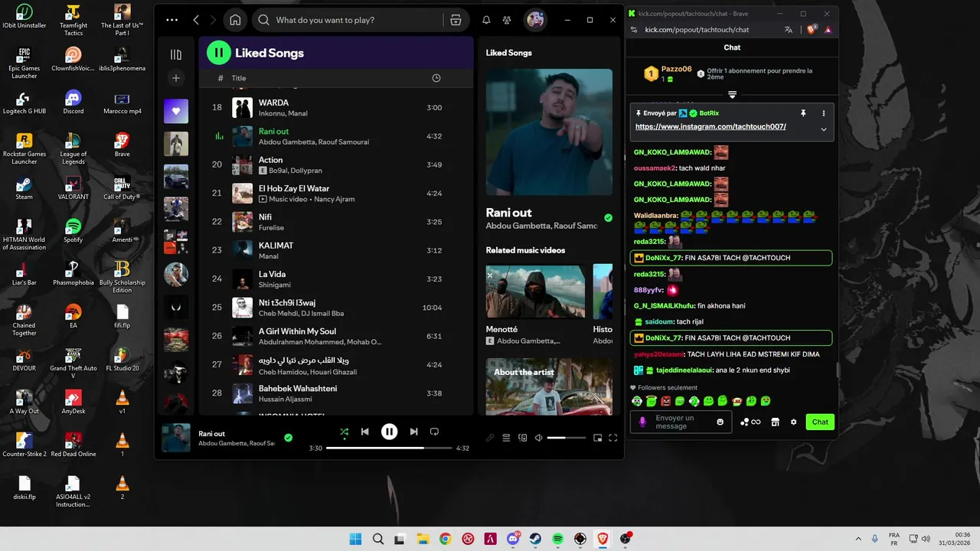The image size is (980, 551).
Task: Toggle liked checkmark in bottom player bar
Action: click(288, 438)
